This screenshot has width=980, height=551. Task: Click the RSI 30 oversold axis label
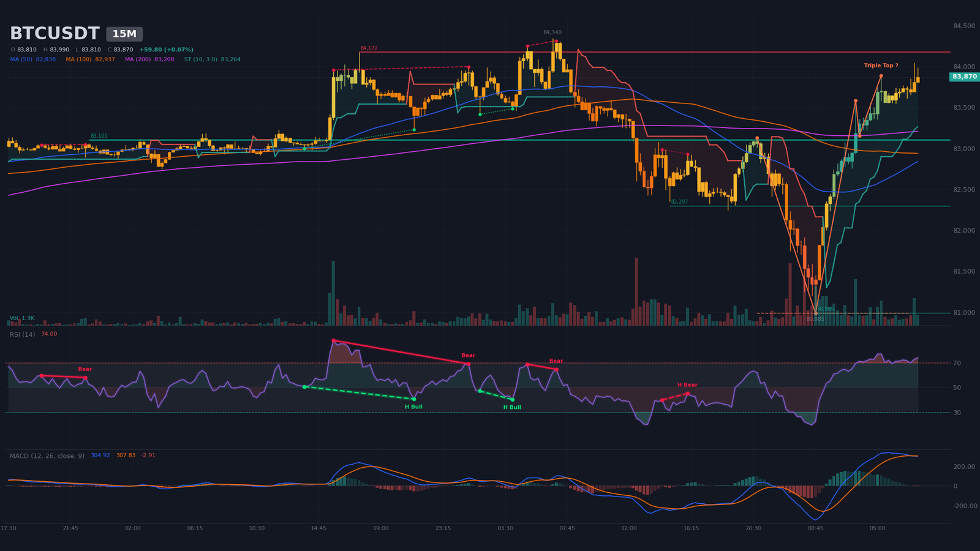(957, 413)
